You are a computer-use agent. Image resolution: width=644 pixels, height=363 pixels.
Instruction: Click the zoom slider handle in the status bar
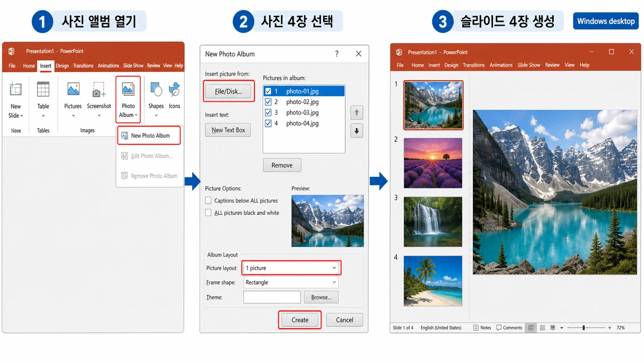coord(584,328)
